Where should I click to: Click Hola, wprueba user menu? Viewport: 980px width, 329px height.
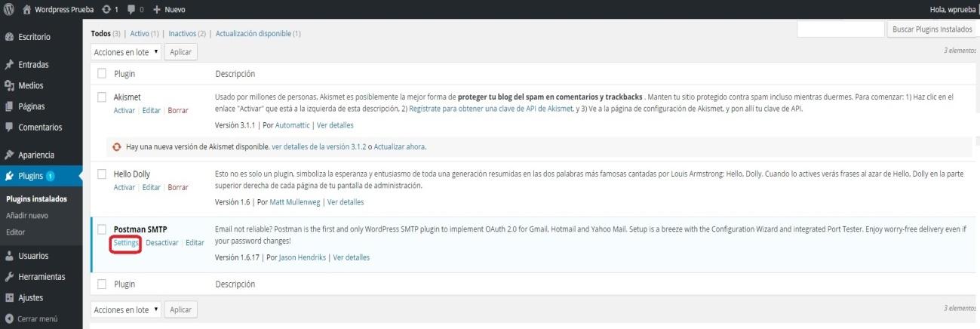click(954, 9)
